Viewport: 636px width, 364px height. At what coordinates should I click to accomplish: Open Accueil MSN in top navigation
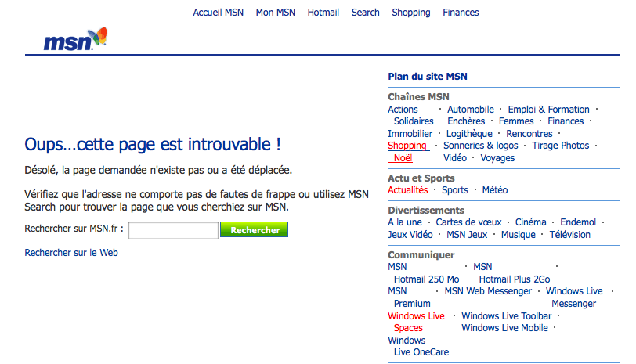pos(219,13)
